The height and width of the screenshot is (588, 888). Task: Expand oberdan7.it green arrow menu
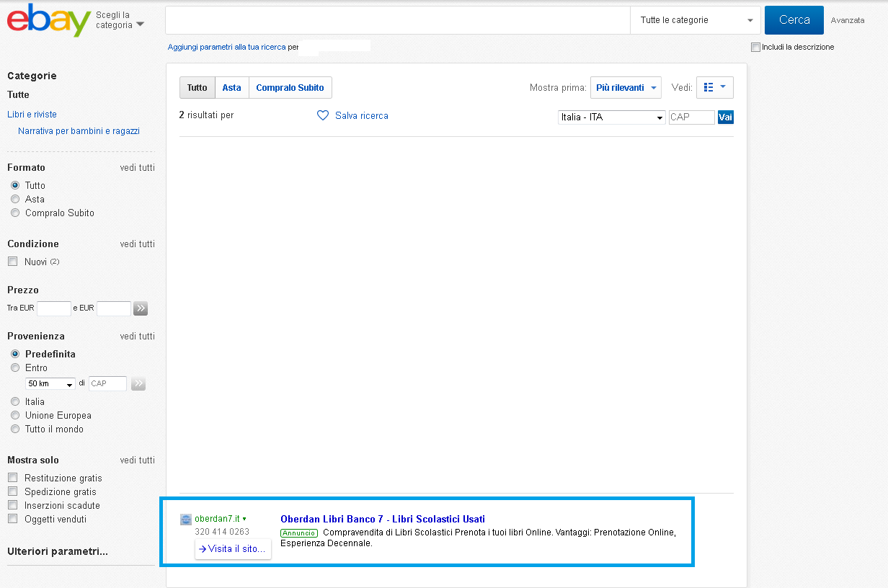pyautogui.click(x=244, y=519)
